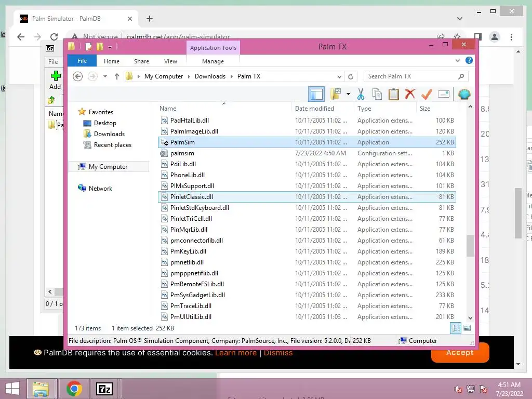Copy the selected file using toolbar icon
Image resolution: width=532 pixels, height=399 pixels.
pyautogui.click(x=377, y=94)
